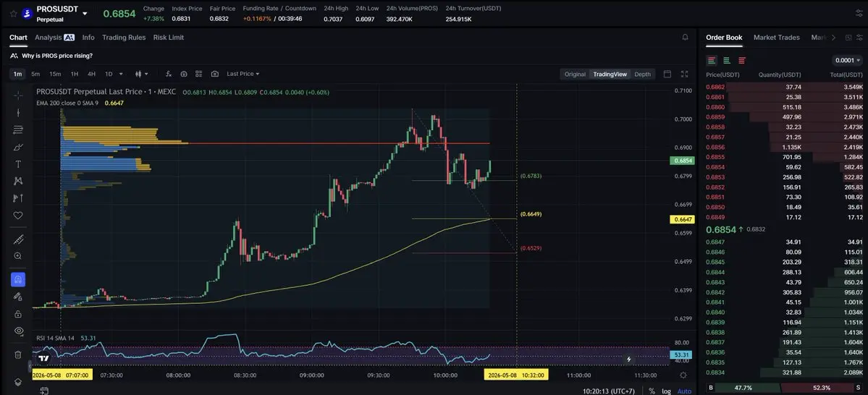The height and width of the screenshot is (395, 868).
Task: Remove drawings with the trash icon
Action: pyautogui.click(x=17, y=354)
